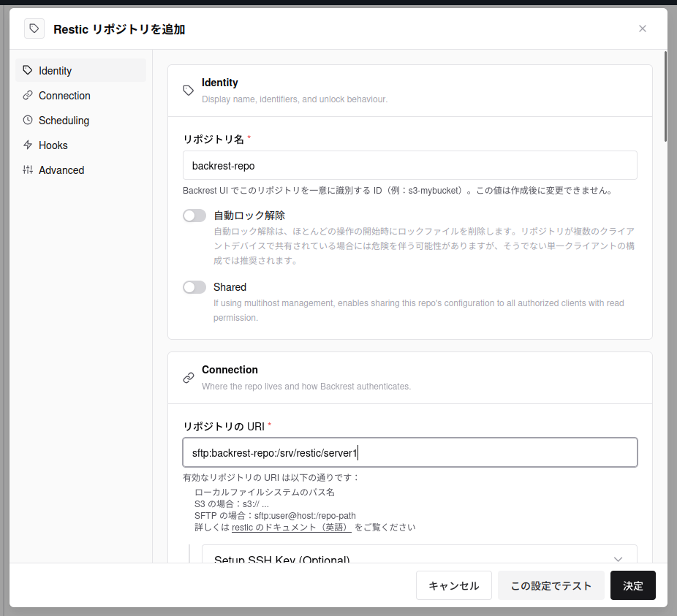Viewport: 677px width, 616px height.
Task: Click the Identity tag icon in the sidebar
Action: (x=28, y=70)
